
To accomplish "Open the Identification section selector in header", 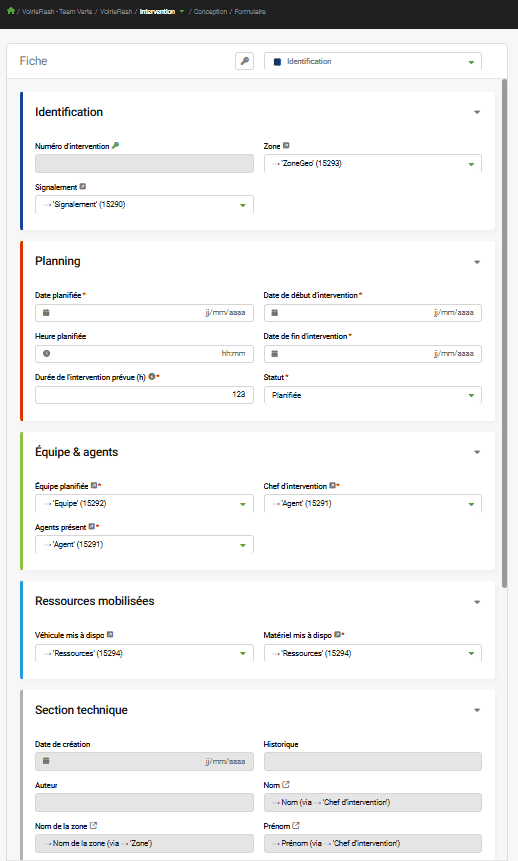I will tap(372, 61).
